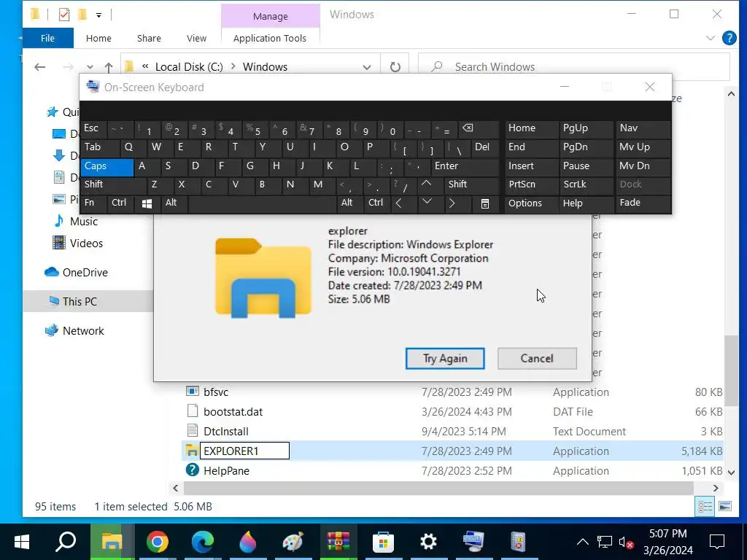Viewport: 747px width, 560px height.
Task: Open recent locations dropdown
Action: click(90, 67)
